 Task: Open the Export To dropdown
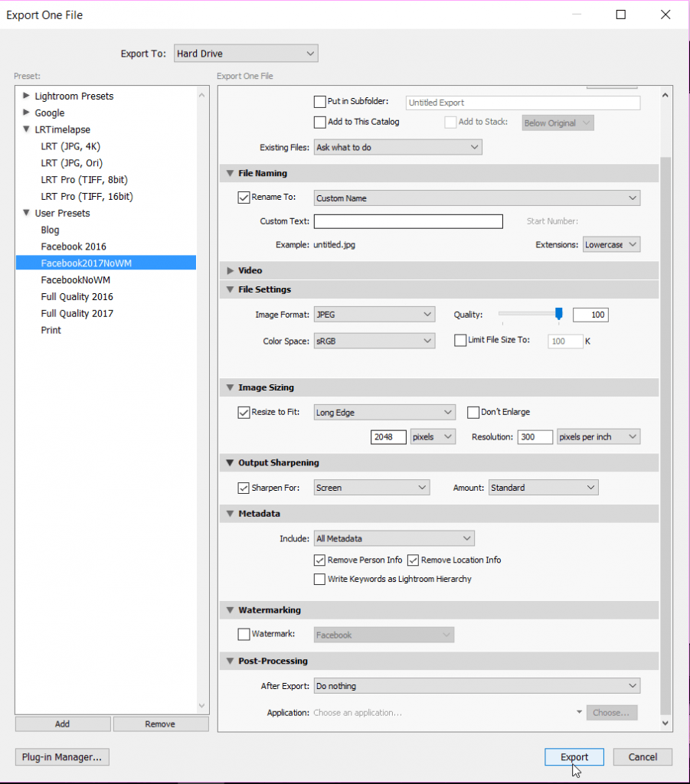245,53
